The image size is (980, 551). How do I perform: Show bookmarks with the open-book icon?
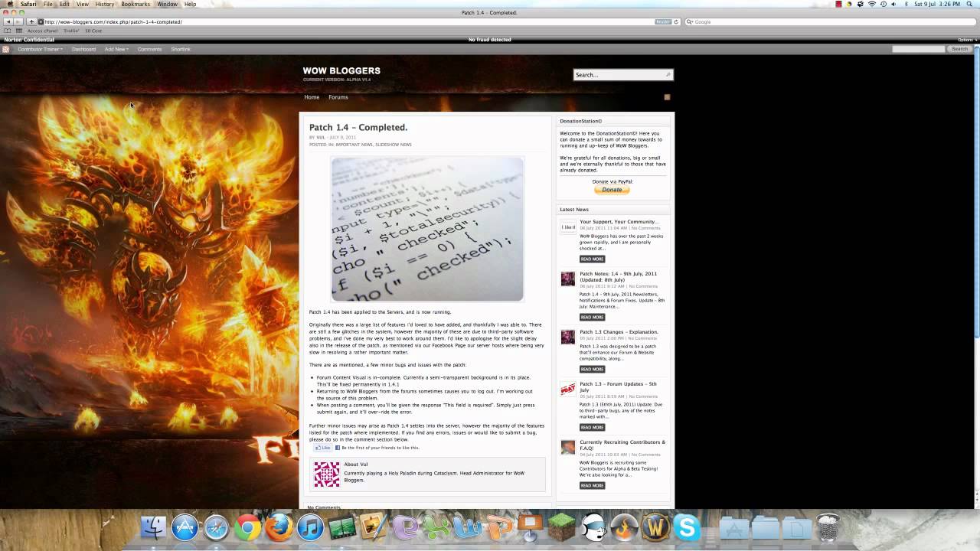[8, 31]
